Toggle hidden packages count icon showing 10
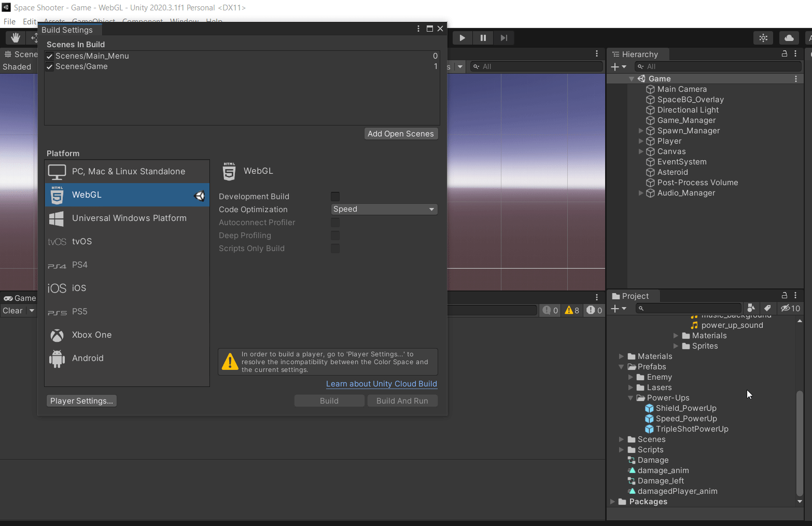Screen dimensions: 812x526 click(x=791, y=308)
